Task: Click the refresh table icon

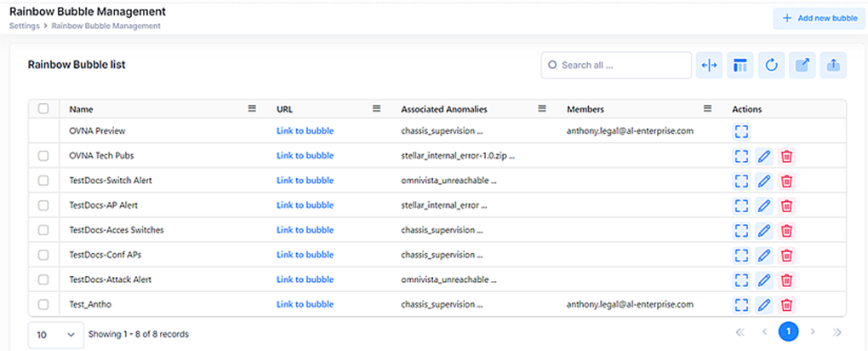Action: tap(771, 66)
